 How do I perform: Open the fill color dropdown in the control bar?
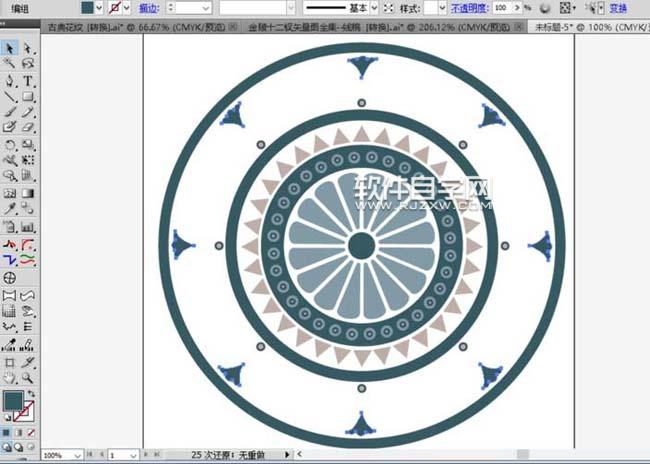click(99, 8)
